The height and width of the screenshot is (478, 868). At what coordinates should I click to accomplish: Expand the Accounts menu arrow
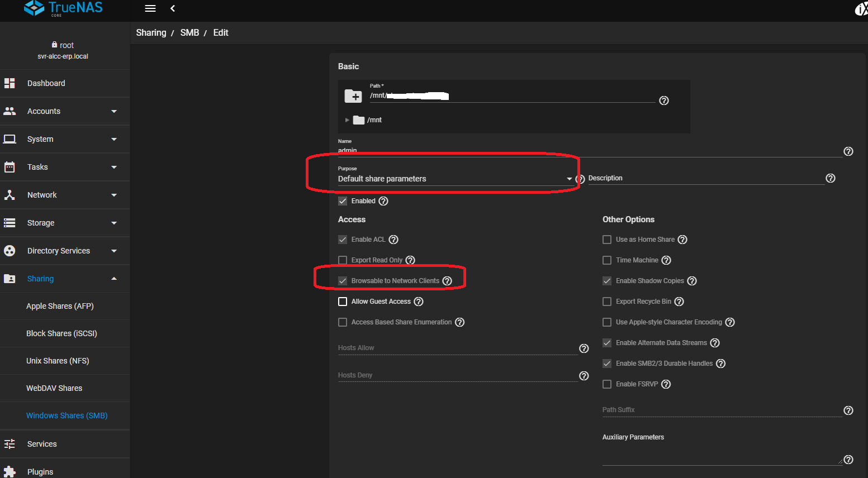(114, 111)
